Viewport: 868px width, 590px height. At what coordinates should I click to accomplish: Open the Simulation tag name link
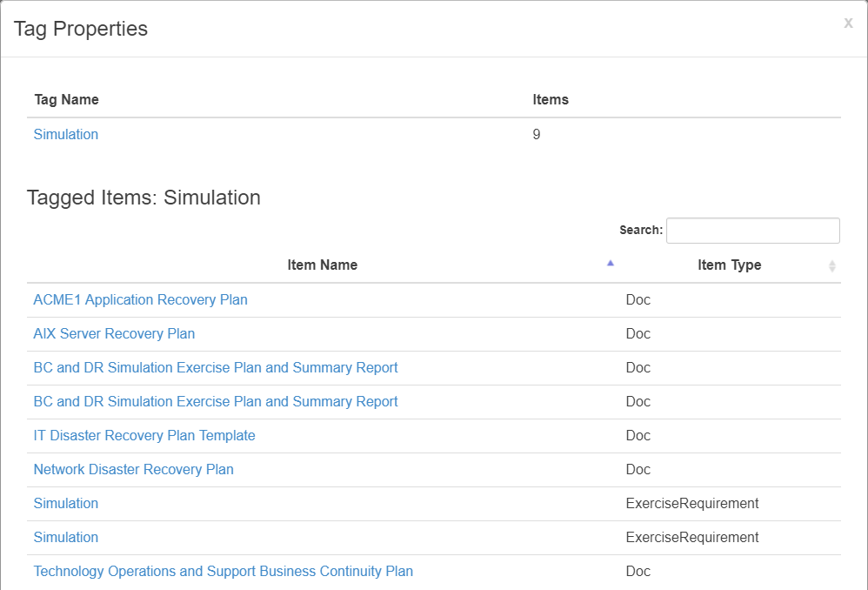point(66,134)
